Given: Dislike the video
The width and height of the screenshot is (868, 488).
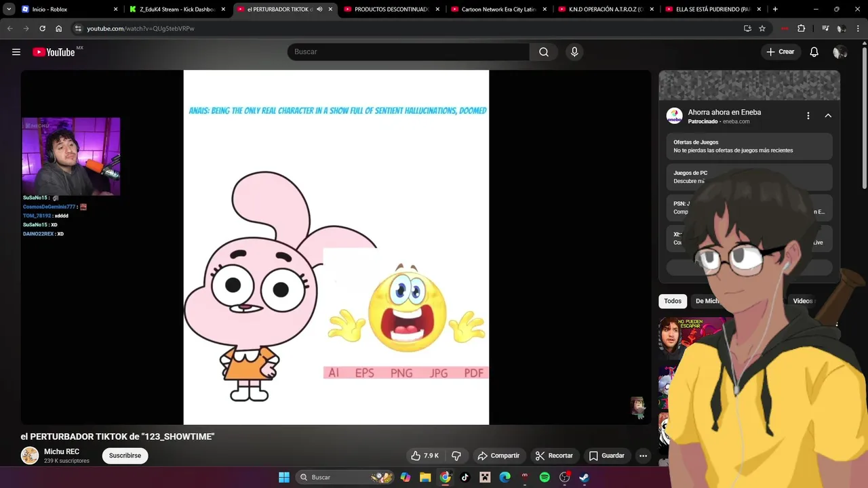Looking at the screenshot, I should [x=456, y=455].
